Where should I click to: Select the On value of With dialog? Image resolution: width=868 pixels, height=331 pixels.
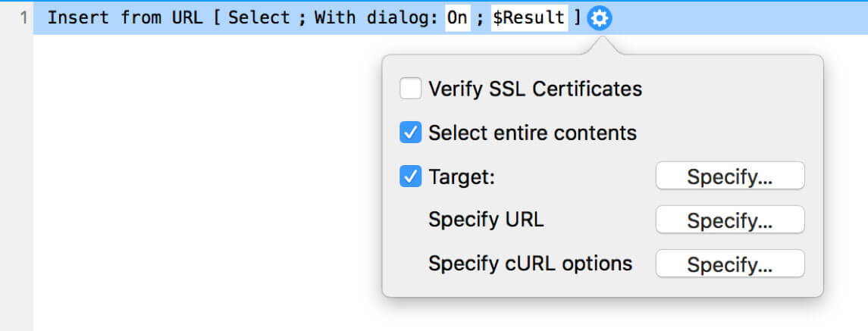tap(457, 18)
